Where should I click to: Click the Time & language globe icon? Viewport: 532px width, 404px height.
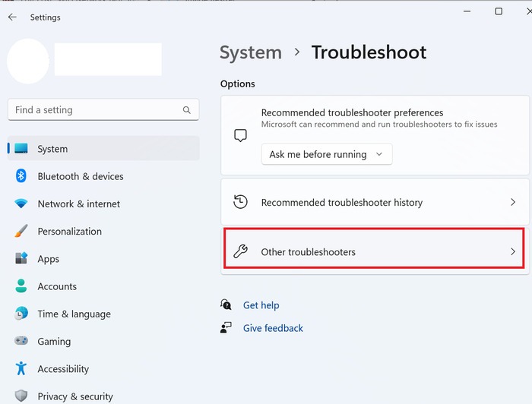21,313
